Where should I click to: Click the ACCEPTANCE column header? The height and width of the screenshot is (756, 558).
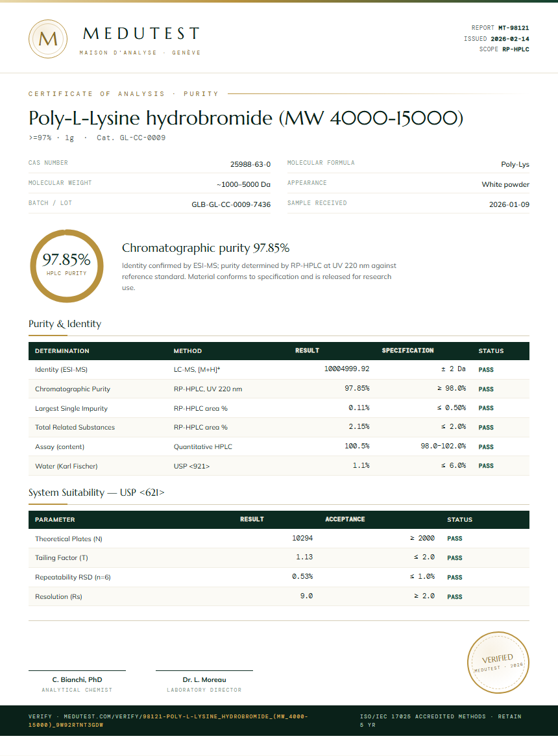(x=345, y=519)
